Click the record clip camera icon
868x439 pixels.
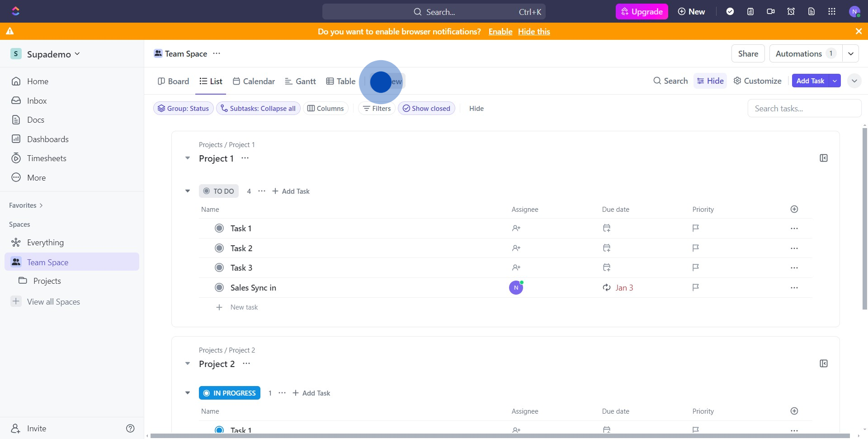pos(771,12)
